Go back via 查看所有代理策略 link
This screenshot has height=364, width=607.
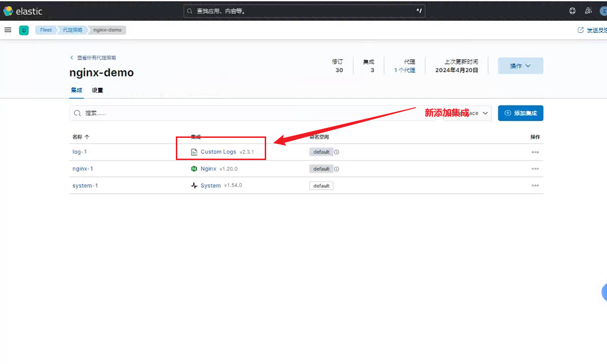pos(93,58)
